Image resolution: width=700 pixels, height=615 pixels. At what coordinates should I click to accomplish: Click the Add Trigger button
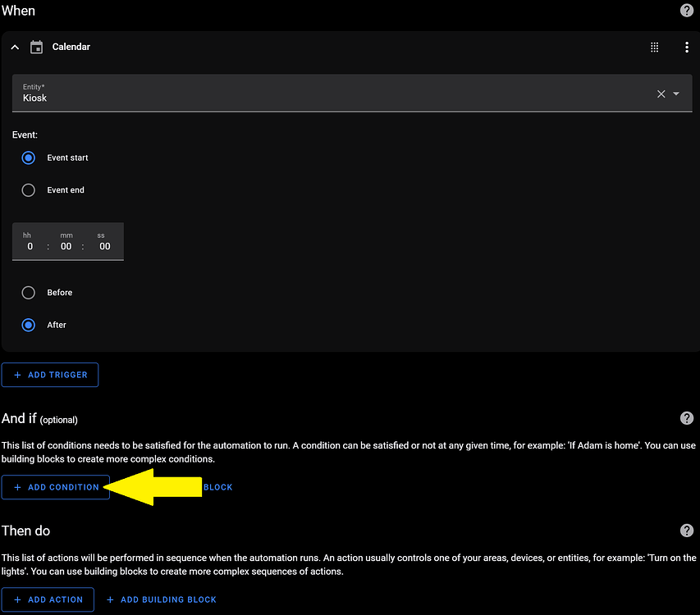coord(50,375)
